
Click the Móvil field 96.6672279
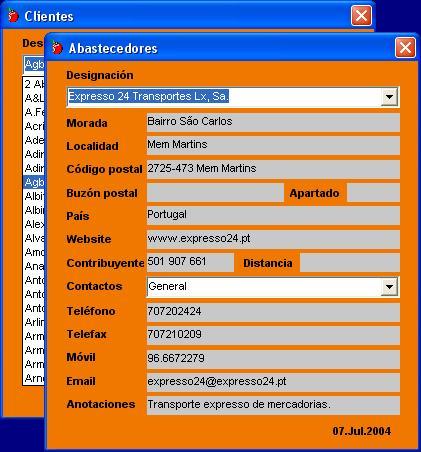(273, 359)
